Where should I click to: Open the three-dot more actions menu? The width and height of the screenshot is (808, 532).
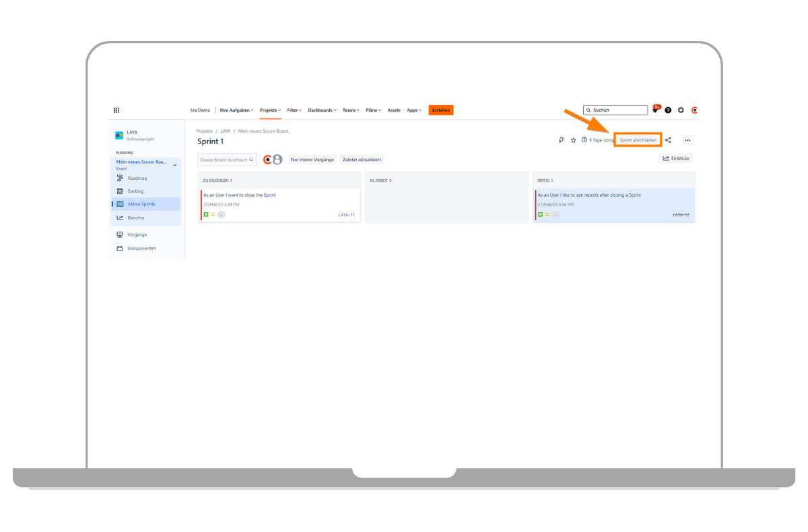click(687, 140)
